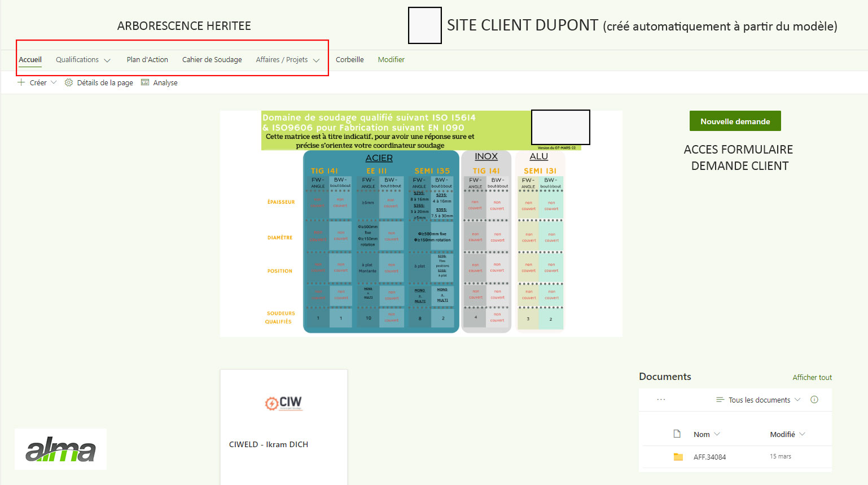The image size is (868, 485).
Task: Open Cahier de Soudage page
Action: pyautogui.click(x=212, y=60)
